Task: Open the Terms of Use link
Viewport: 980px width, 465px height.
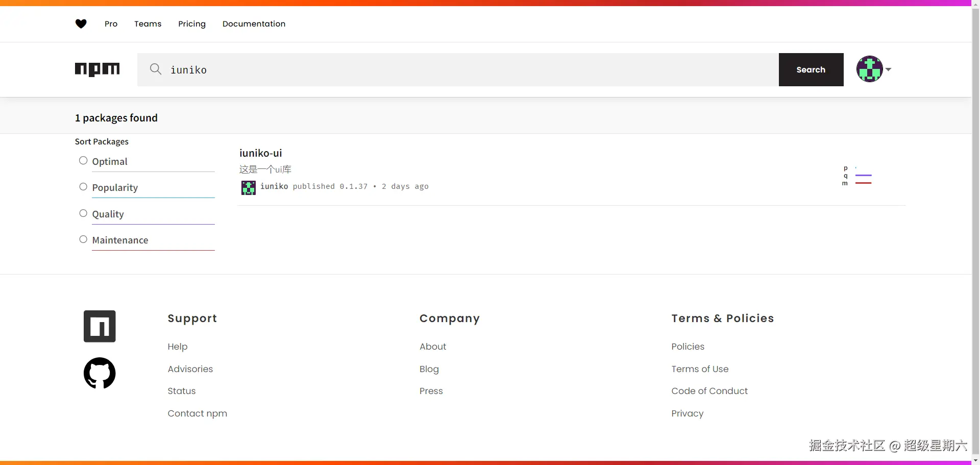Action: coord(700,369)
